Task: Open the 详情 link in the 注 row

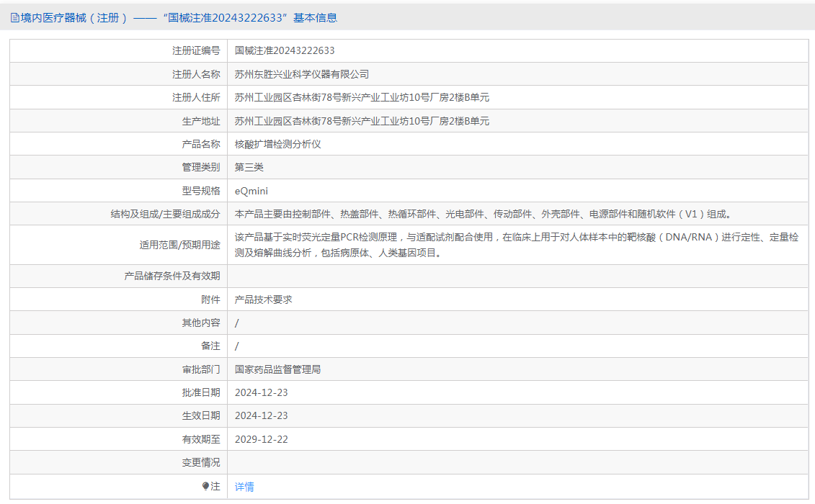Action: point(244,487)
